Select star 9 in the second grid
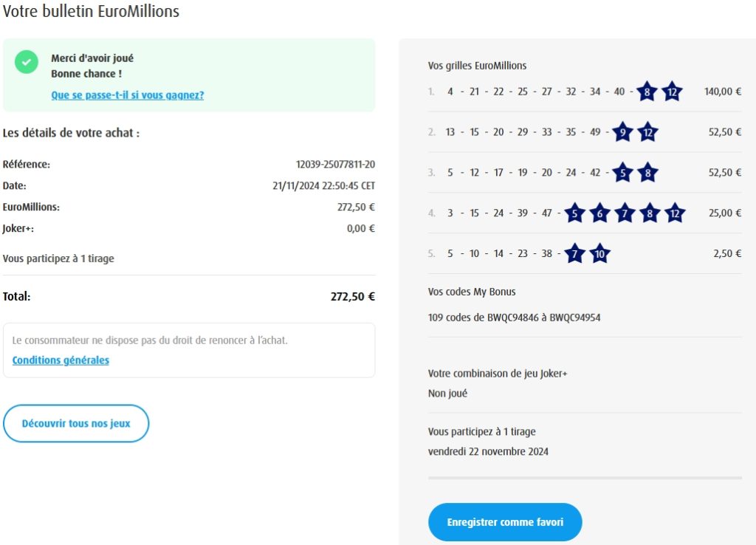Image resolution: width=756 pixels, height=545 pixels. point(623,132)
